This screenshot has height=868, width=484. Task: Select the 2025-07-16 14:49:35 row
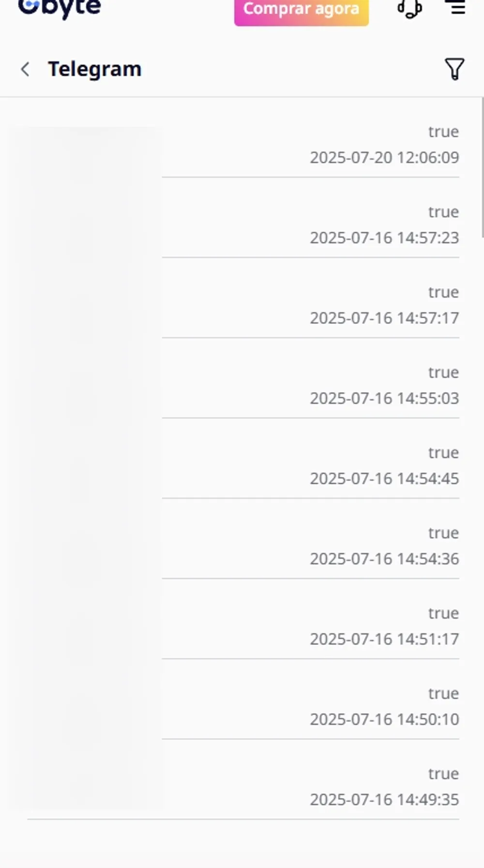384,800
